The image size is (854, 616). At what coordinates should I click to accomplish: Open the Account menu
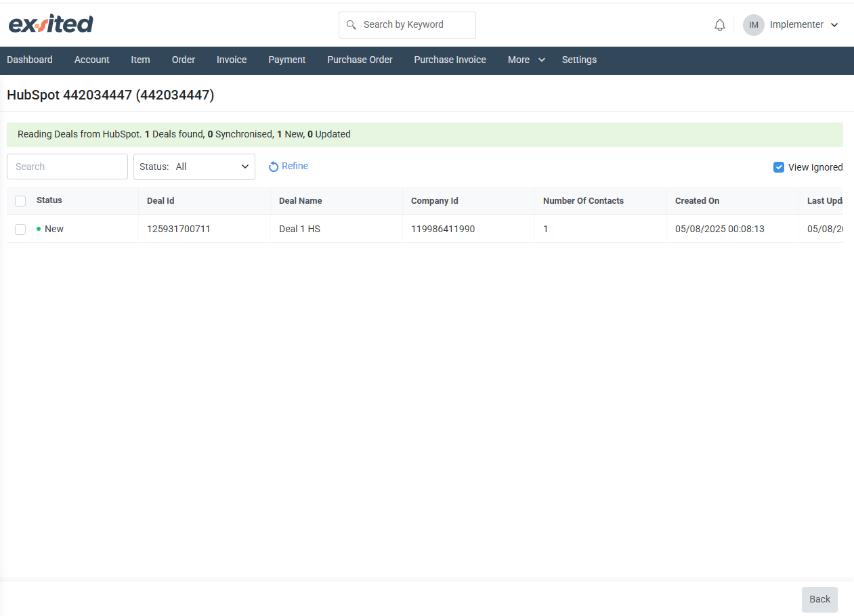(x=92, y=60)
